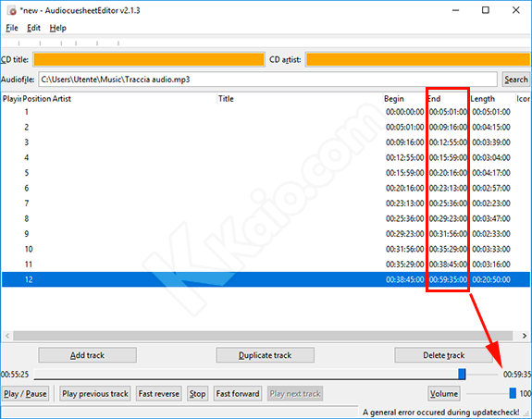Select track row with position 10

(x=266, y=249)
